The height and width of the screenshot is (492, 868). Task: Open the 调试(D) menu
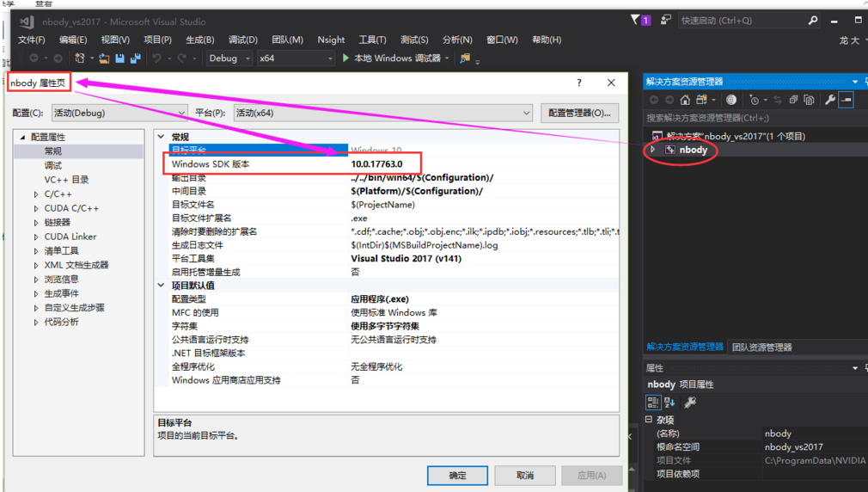click(243, 40)
